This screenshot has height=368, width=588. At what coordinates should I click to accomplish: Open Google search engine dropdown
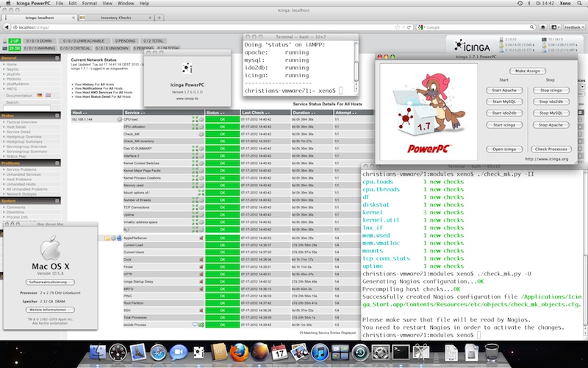[x=421, y=27]
